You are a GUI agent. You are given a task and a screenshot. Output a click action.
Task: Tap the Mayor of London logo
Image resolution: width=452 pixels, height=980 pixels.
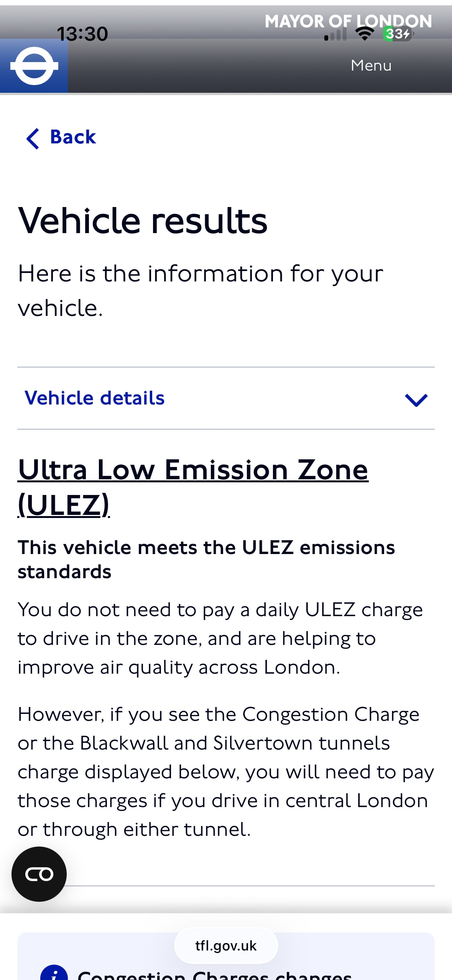(x=348, y=21)
